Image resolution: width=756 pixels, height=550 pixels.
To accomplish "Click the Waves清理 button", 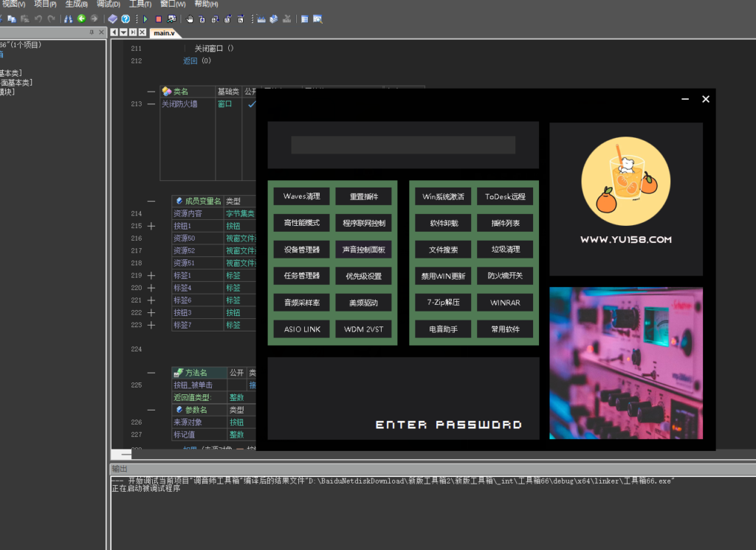I will pyautogui.click(x=301, y=196).
